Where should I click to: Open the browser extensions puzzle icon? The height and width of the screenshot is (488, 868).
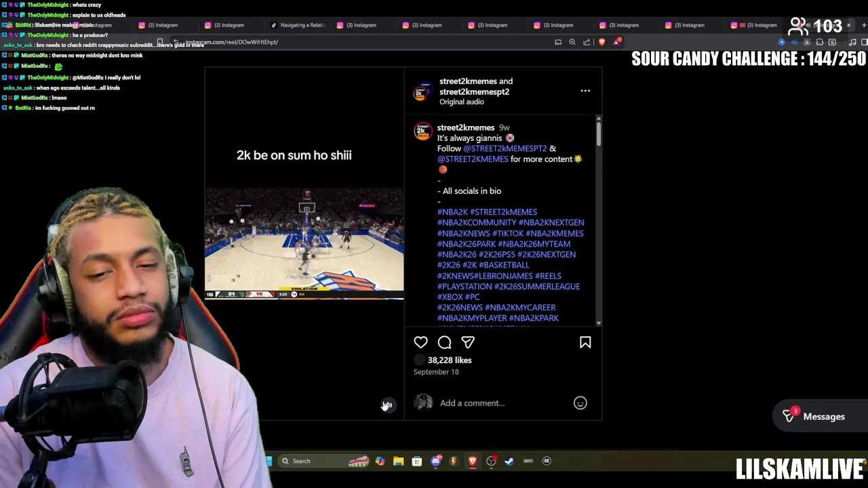pos(819,42)
